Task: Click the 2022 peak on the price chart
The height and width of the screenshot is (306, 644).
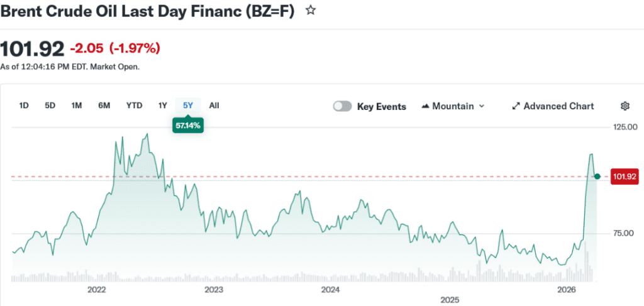Action: tap(147, 134)
